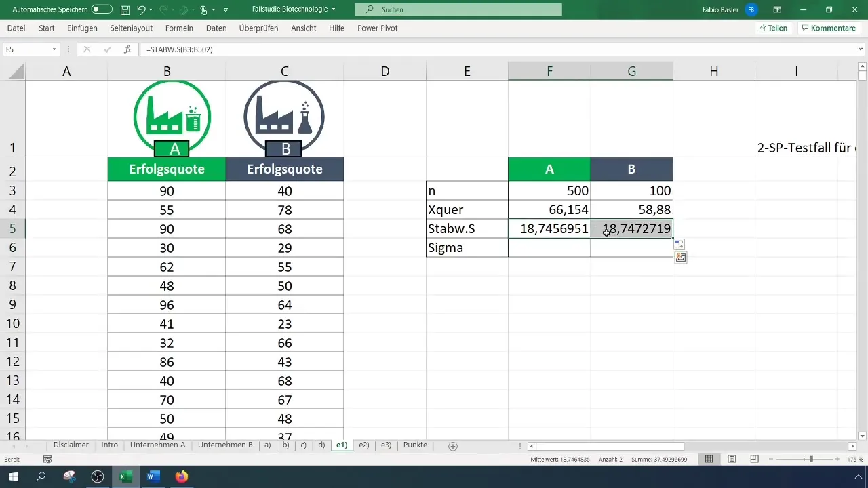This screenshot has height=488, width=868.
Task: Switch to Page Break Preview icon
Action: [754, 459]
